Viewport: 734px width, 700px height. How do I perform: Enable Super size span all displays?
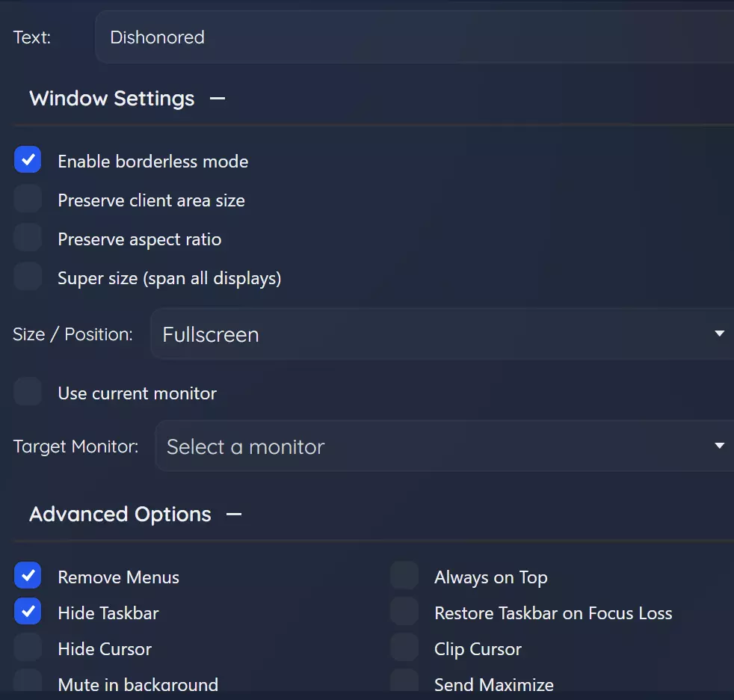tap(28, 277)
